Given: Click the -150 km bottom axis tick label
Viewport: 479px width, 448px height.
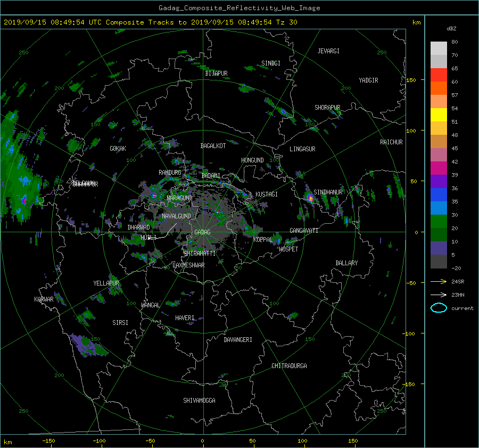Looking at the screenshot, I should (x=48, y=441).
